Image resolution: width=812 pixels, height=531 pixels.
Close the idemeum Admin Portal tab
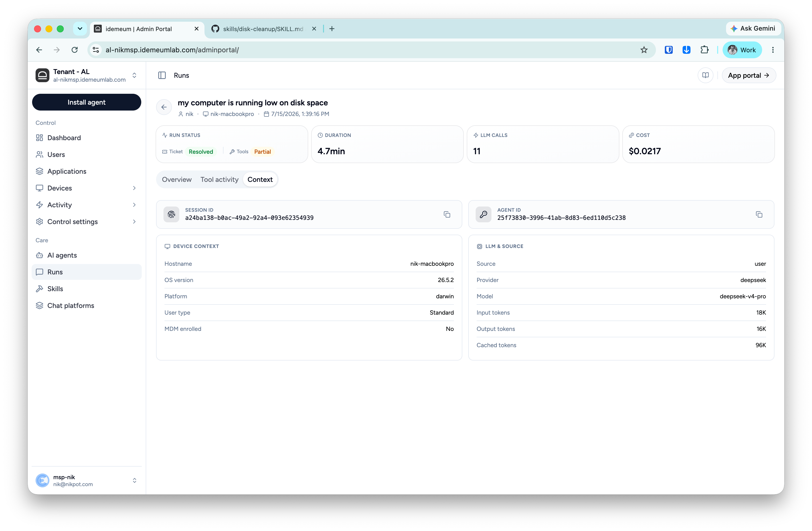[x=196, y=29]
